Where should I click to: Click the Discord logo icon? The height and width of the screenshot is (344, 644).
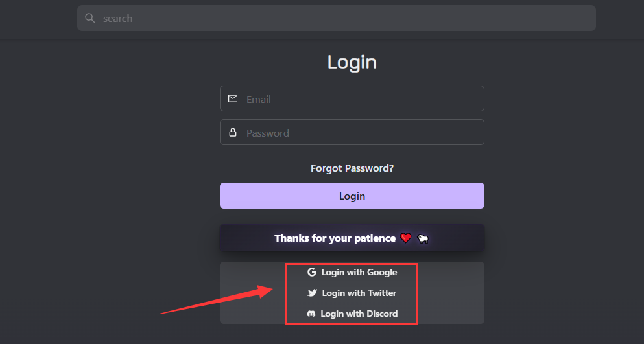(311, 314)
